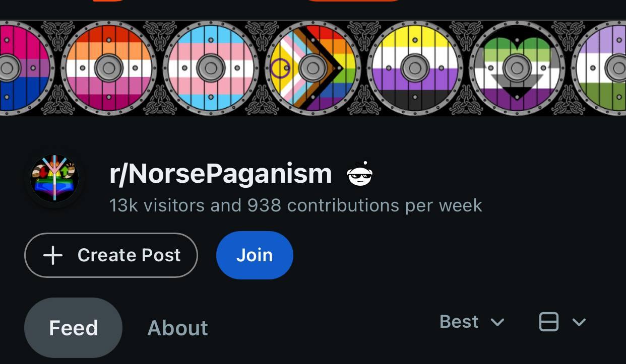Click the nonbinary flag shield in banner
Viewport: 626px width, 364px height.
click(x=415, y=67)
